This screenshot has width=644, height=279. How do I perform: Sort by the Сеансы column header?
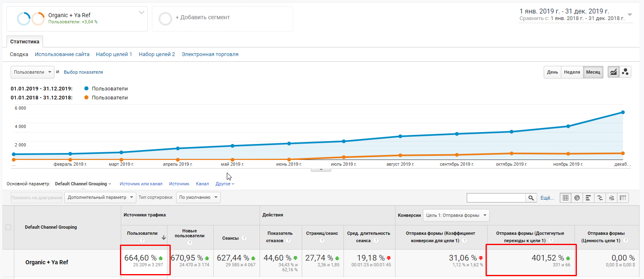click(230, 238)
